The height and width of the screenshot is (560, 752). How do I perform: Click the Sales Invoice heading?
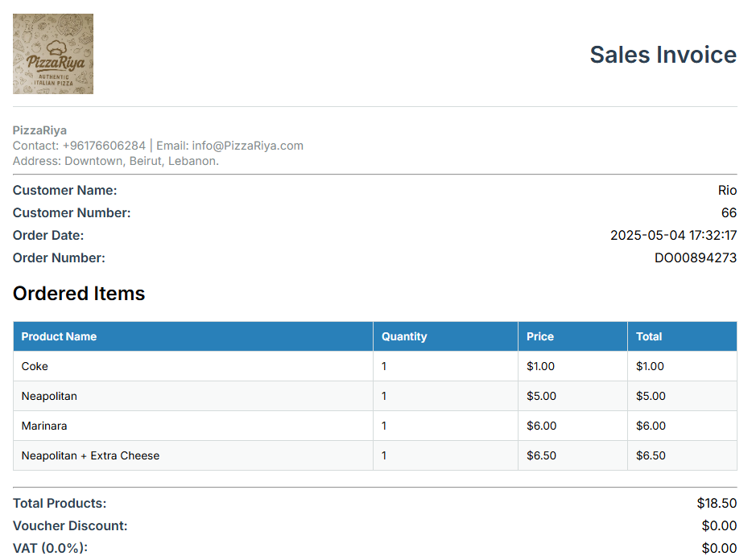tap(663, 55)
